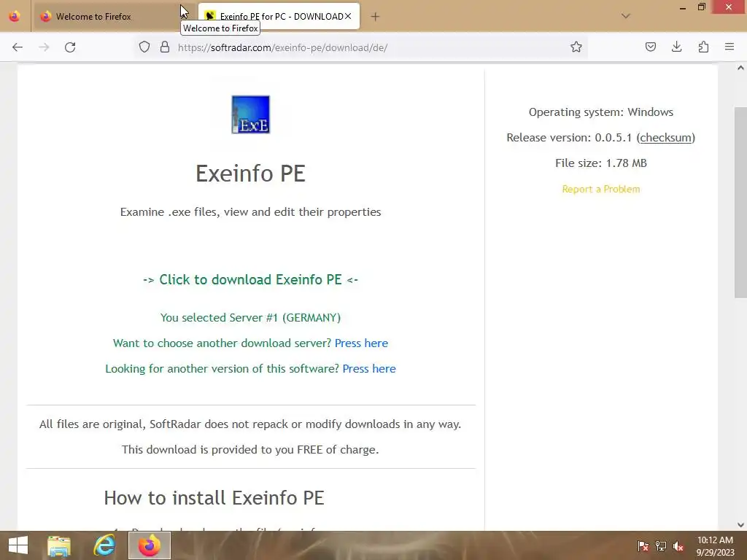This screenshot has width=747, height=560.
Task: Open the Extensions menu
Action: pyautogui.click(x=703, y=47)
